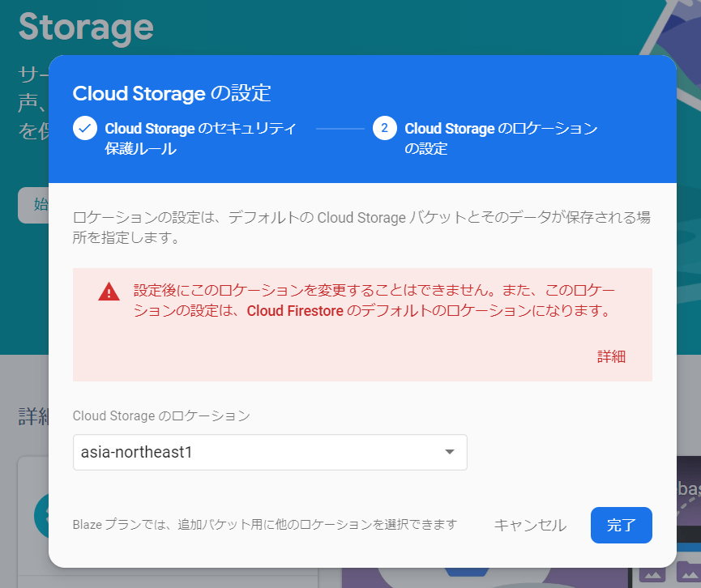
Task: Click the Cloud Storage の設定 dialog title
Action: point(172,93)
